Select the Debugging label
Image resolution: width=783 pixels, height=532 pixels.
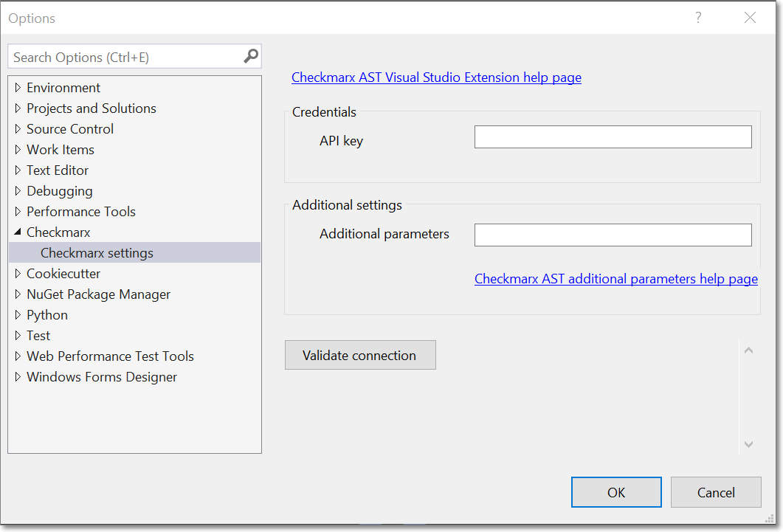(x=60, y=191)
